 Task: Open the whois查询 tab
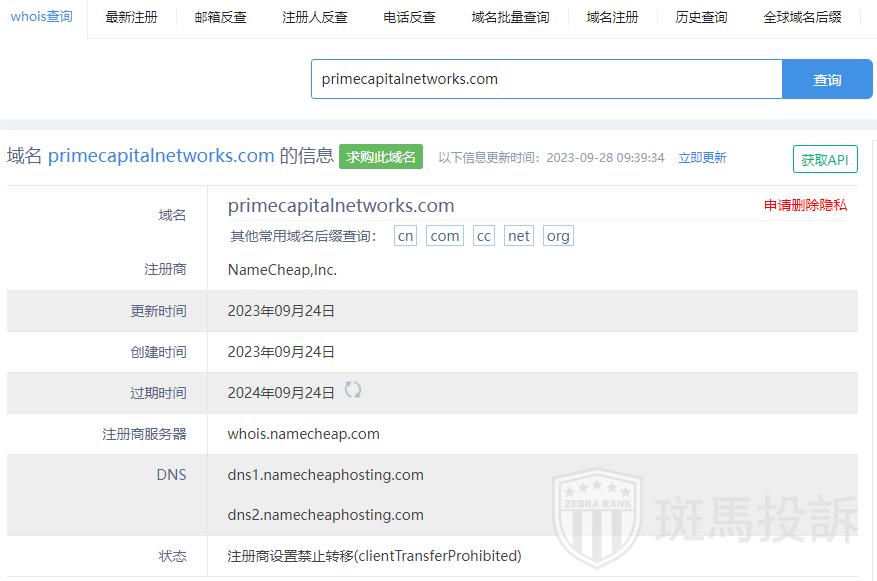click(x=42, y=17)
